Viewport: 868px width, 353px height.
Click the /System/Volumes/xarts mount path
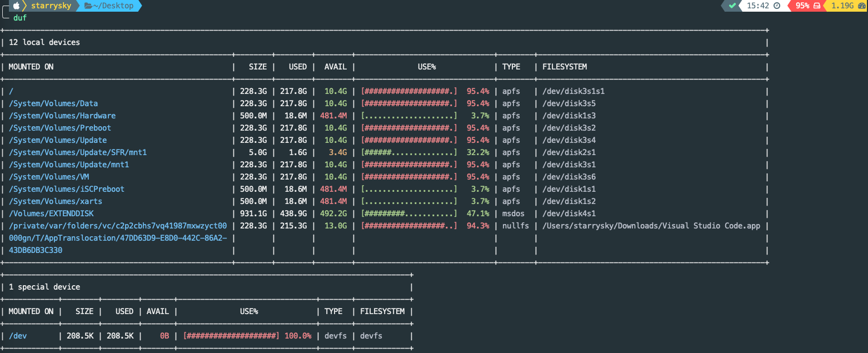(56, 201)
